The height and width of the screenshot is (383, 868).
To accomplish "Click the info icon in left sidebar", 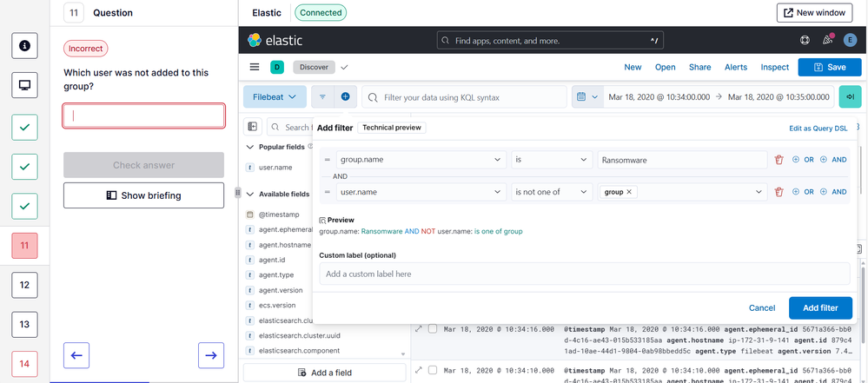I will pyautogui.click(x=24, y=45).
